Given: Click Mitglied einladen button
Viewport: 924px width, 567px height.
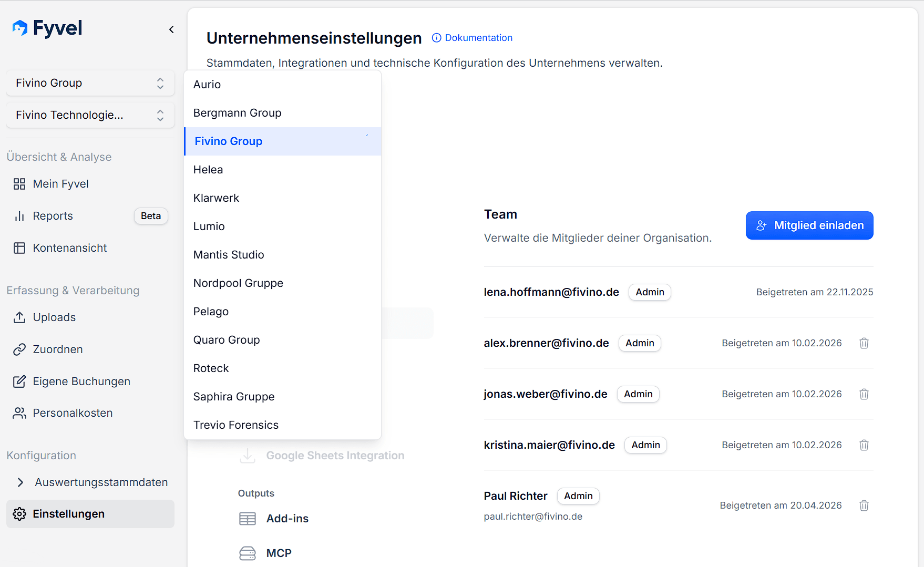Looking at the screenshot, I should pyautogui.click(x=809, y=225).
